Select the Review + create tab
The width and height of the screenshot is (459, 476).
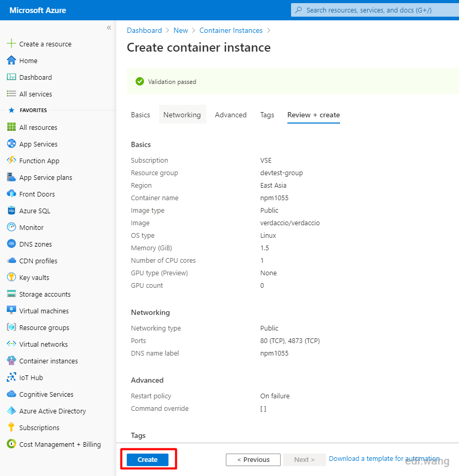pyautogui.click(x=313, y=115)
